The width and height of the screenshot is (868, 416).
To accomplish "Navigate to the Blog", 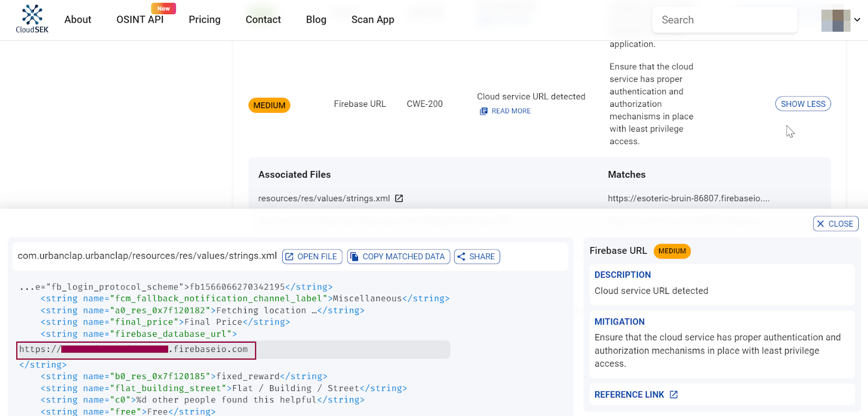I will coord(316,20).
